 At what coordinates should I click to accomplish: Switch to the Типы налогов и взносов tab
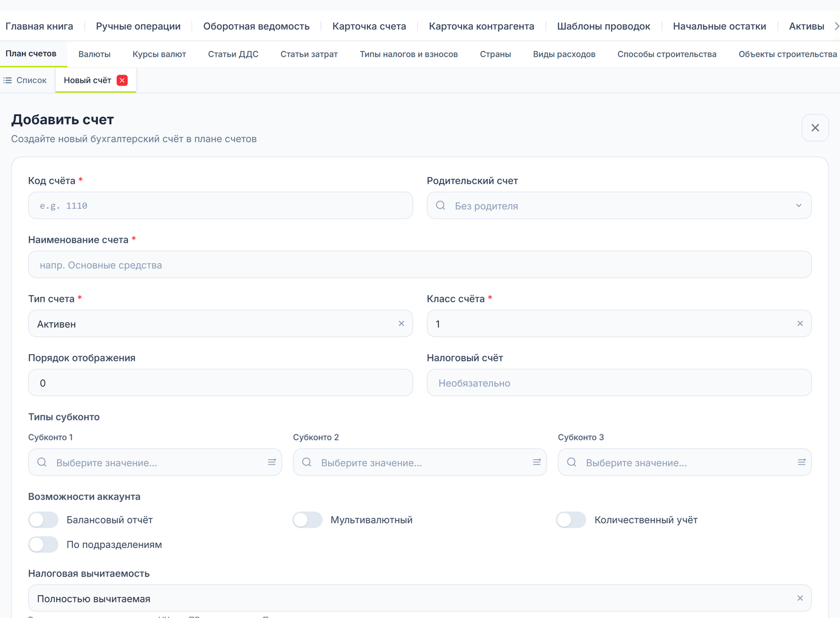click(409, 54)
